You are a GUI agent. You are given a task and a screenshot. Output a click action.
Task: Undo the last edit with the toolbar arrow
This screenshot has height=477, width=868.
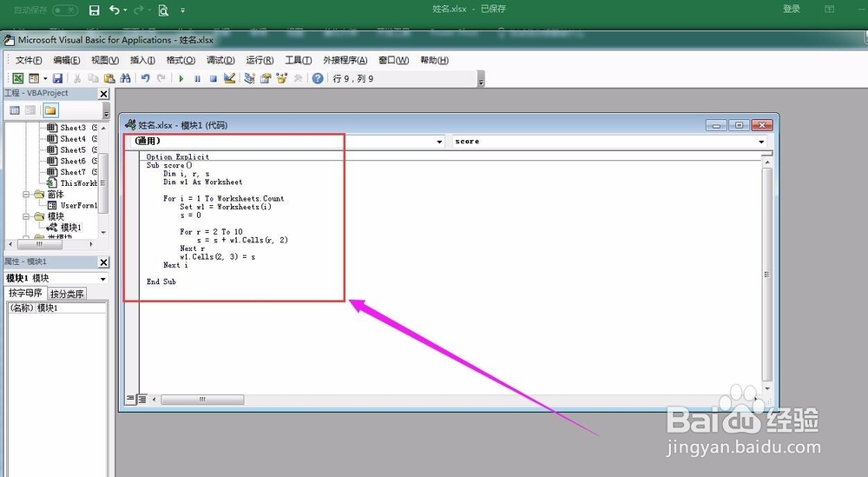point(145,79)
